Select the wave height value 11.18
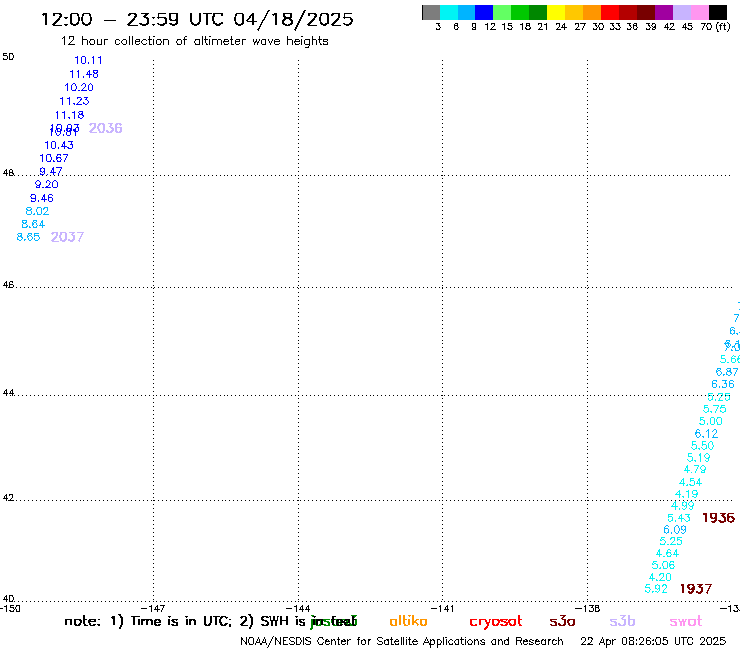Screen dimensions: 740x650 (69, 115)
